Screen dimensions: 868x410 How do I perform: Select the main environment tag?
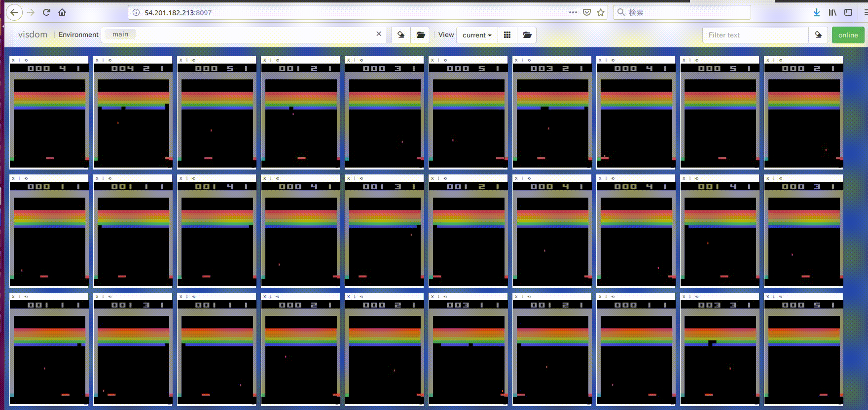click(x=120, y=34)
